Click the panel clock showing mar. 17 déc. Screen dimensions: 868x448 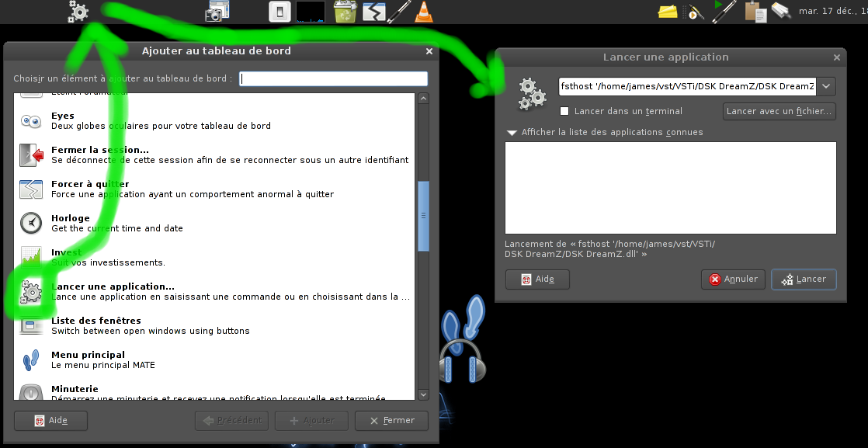click(832, 11)
